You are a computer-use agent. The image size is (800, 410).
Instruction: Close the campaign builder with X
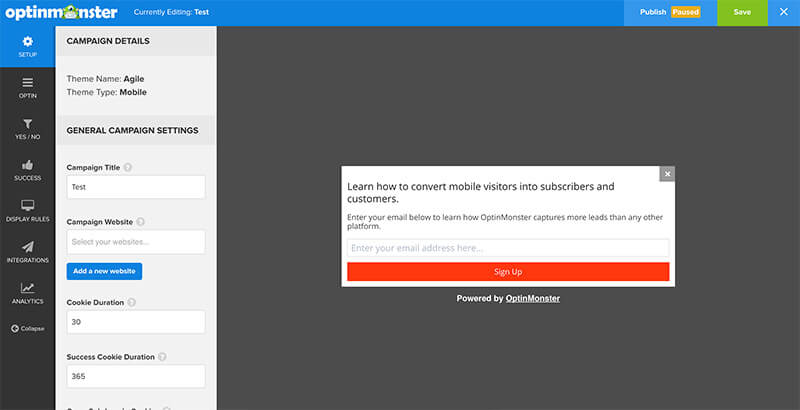[x=784, y=12]
